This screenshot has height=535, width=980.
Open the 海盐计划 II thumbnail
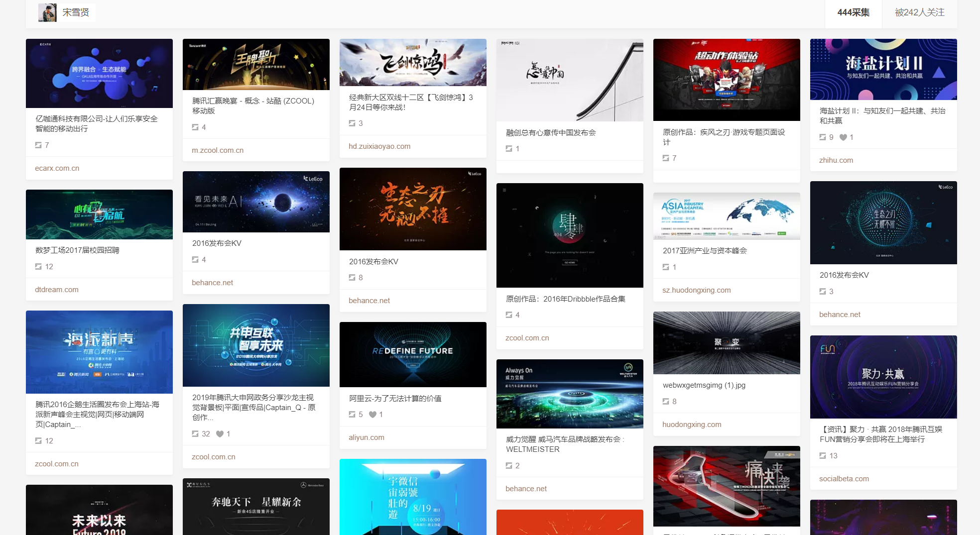(883, 69)
